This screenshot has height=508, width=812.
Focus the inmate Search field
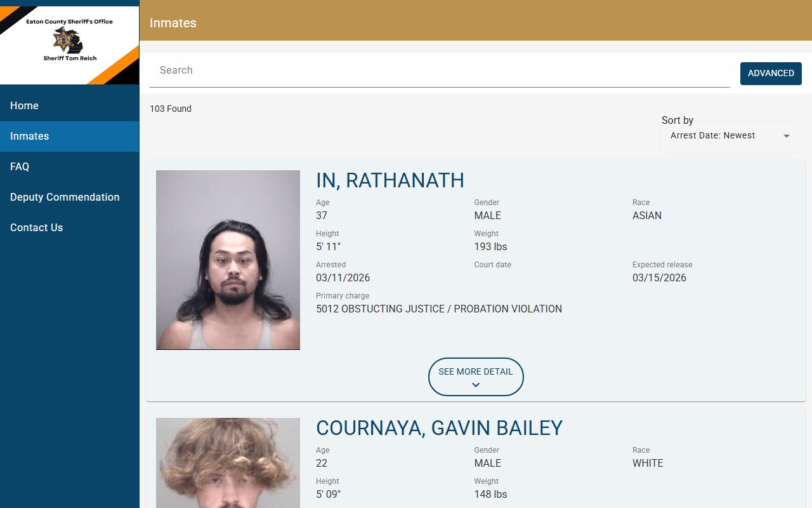point(440,70)
